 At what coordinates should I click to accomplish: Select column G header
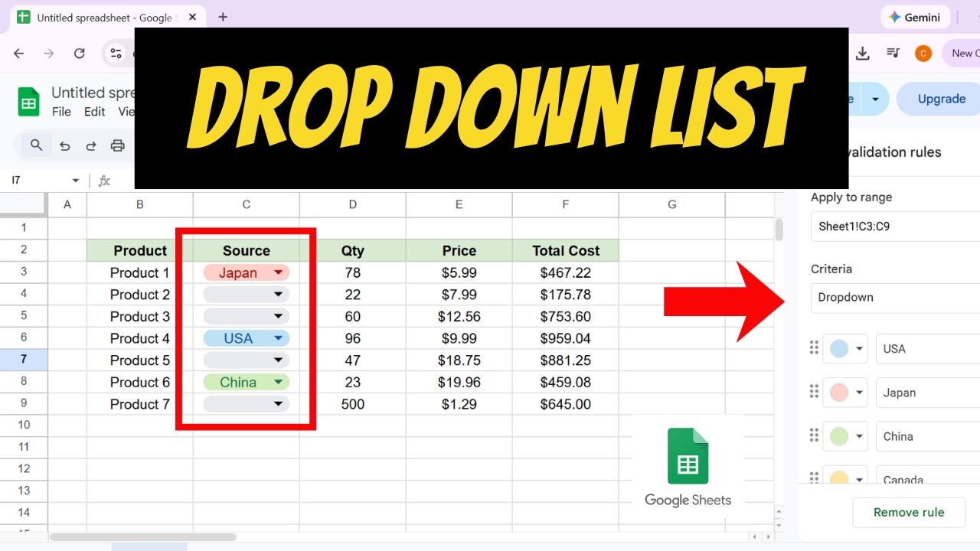pyautogui.click(x=672, y=204)
